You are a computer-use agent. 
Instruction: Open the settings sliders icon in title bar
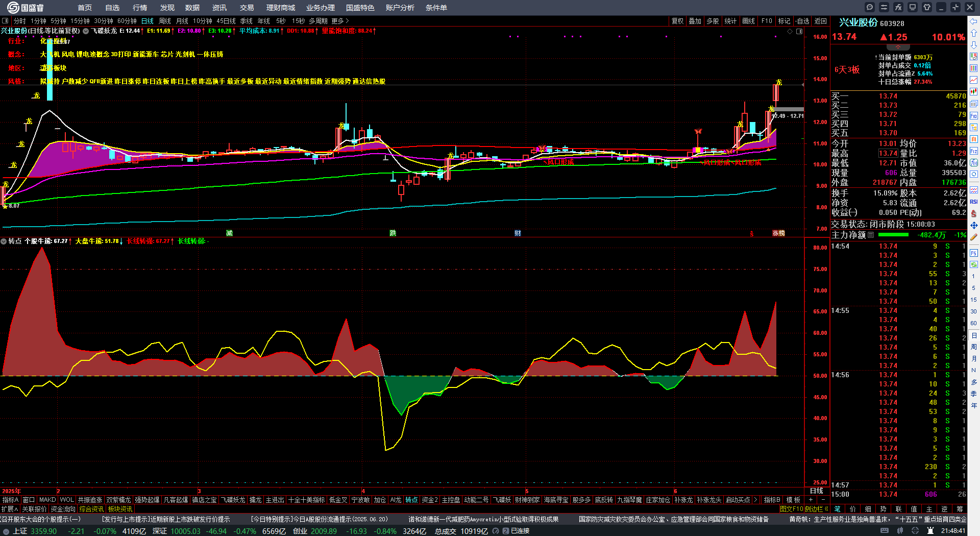(x=884, y=7)
